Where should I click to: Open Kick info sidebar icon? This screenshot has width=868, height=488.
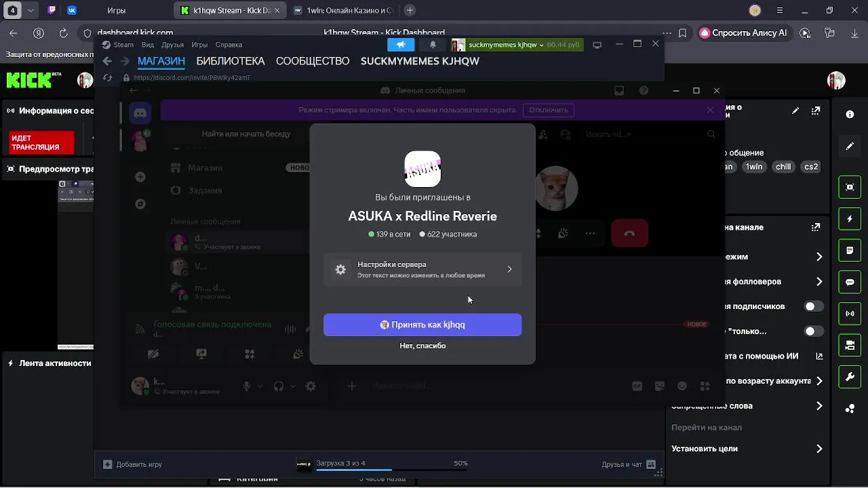pyautogui.click(x=850, y=115)
